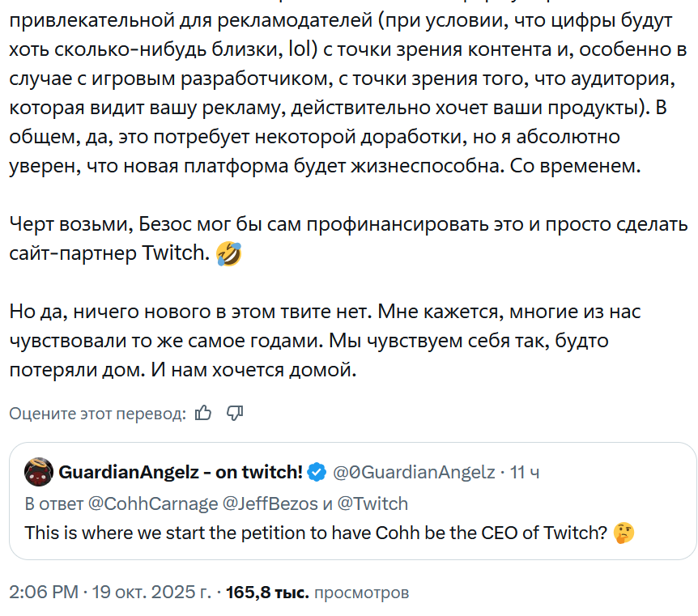698x616 pixels.
Task: Click the "В ответ" text in quoted tweet
Action: (x=53, y=503)
